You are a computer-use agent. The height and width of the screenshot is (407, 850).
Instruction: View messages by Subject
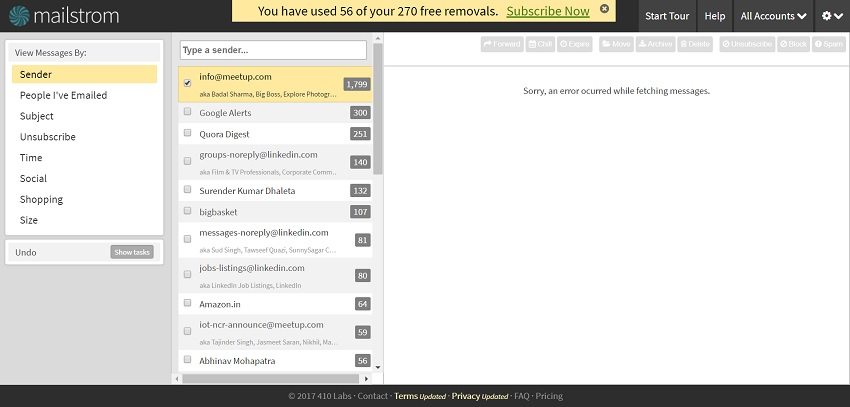tap(85, 116)
